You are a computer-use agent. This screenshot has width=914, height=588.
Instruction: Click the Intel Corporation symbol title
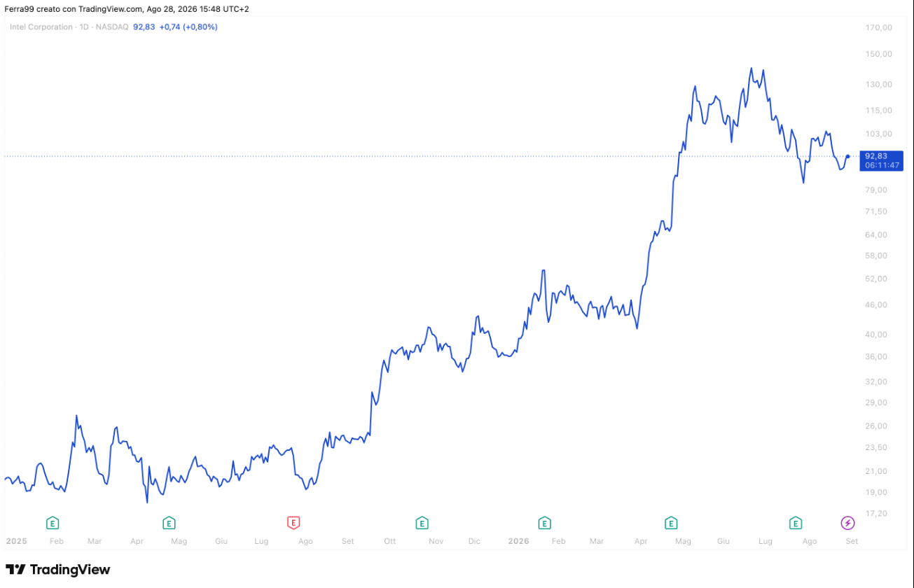[x=41, y=27]
